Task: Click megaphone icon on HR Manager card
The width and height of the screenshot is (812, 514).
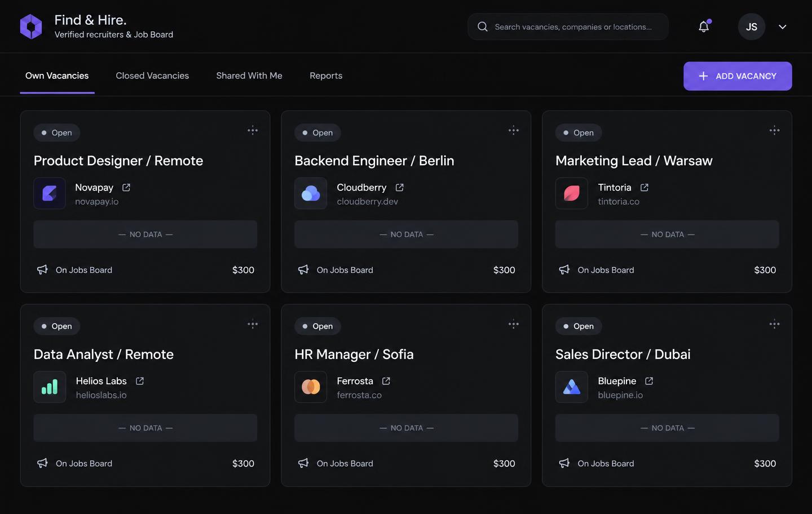Action: [x=303, y=463]
